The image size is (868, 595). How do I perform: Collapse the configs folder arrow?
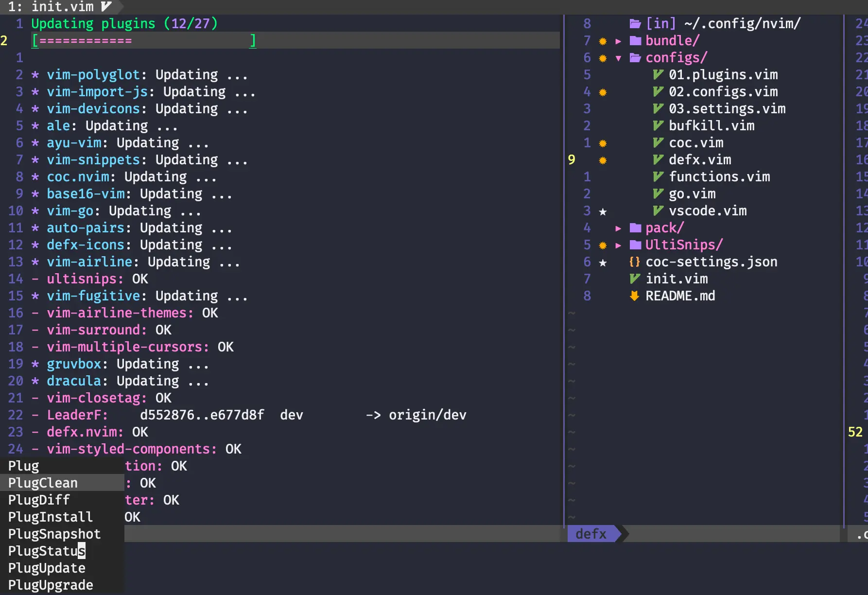click(618, 58)
